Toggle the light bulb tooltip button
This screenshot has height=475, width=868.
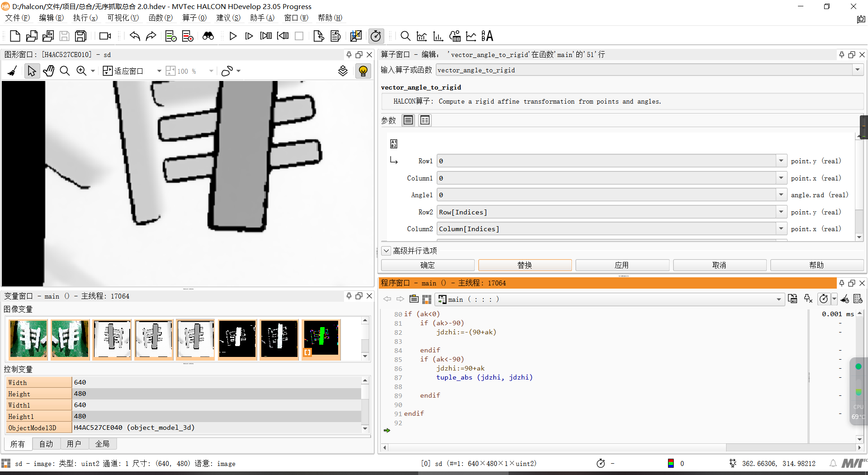363,71
